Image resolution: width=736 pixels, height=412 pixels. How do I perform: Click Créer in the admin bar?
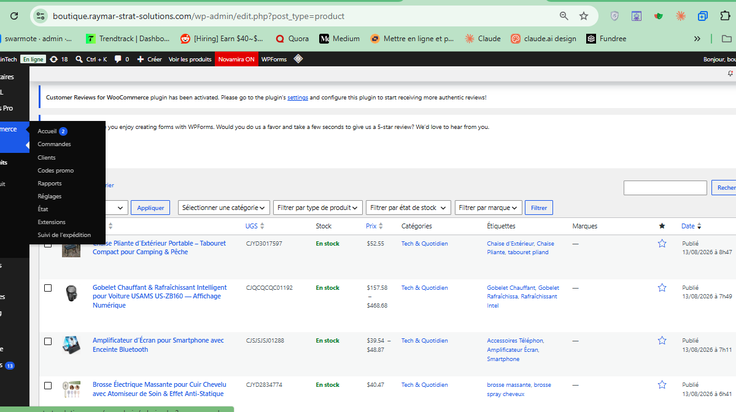149,59
